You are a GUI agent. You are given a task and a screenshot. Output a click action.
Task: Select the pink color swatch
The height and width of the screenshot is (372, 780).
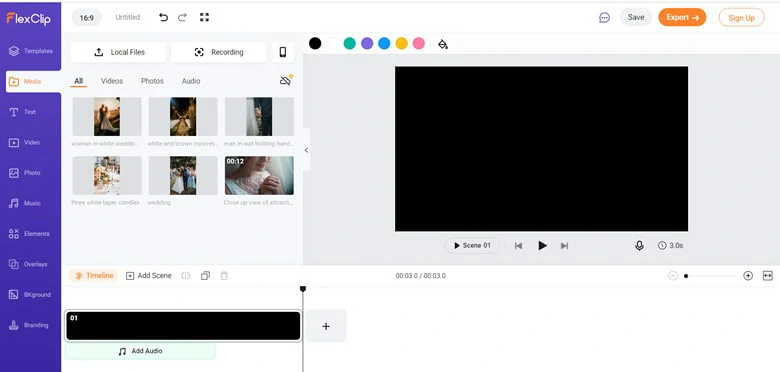tap(419, 43)
